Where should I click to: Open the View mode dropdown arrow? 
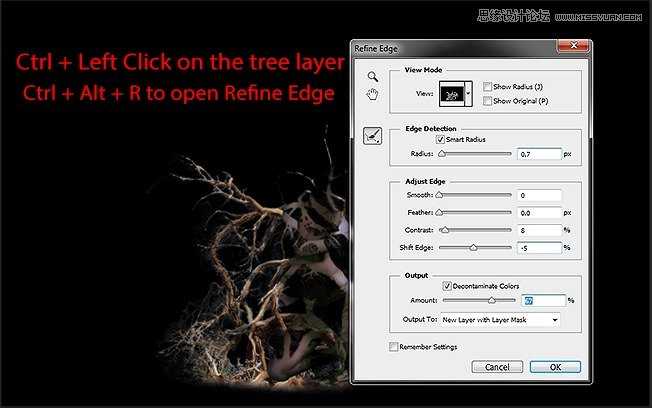[470, 93]
